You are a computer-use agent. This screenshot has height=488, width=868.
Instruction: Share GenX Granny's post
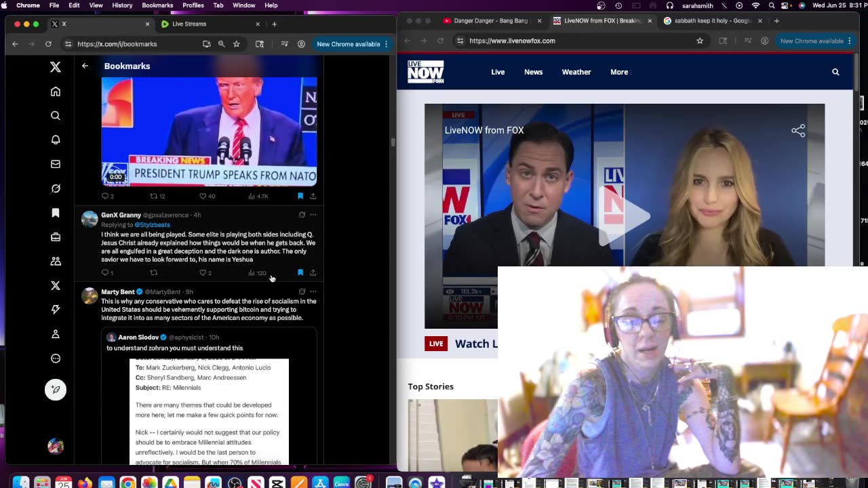point(313,272)
